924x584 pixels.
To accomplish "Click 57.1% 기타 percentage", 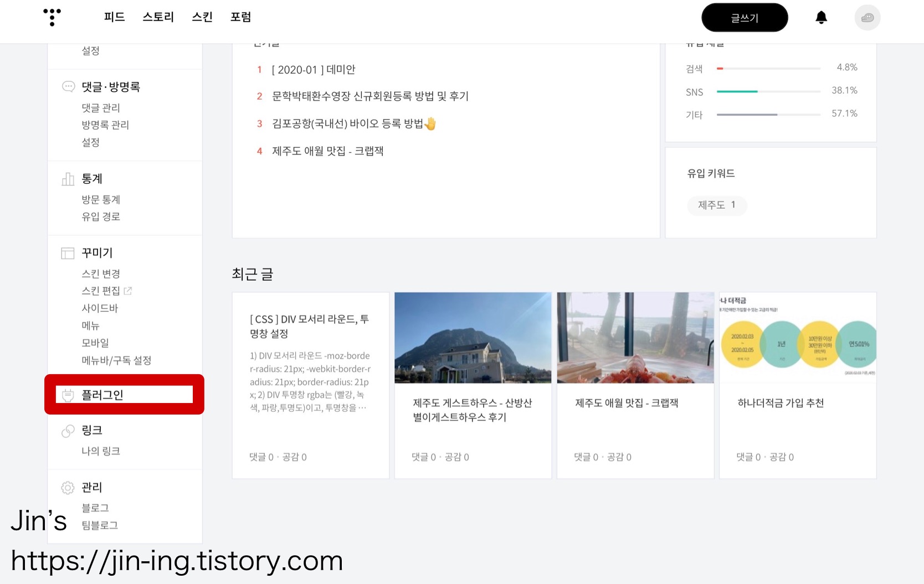I will 844,113.
